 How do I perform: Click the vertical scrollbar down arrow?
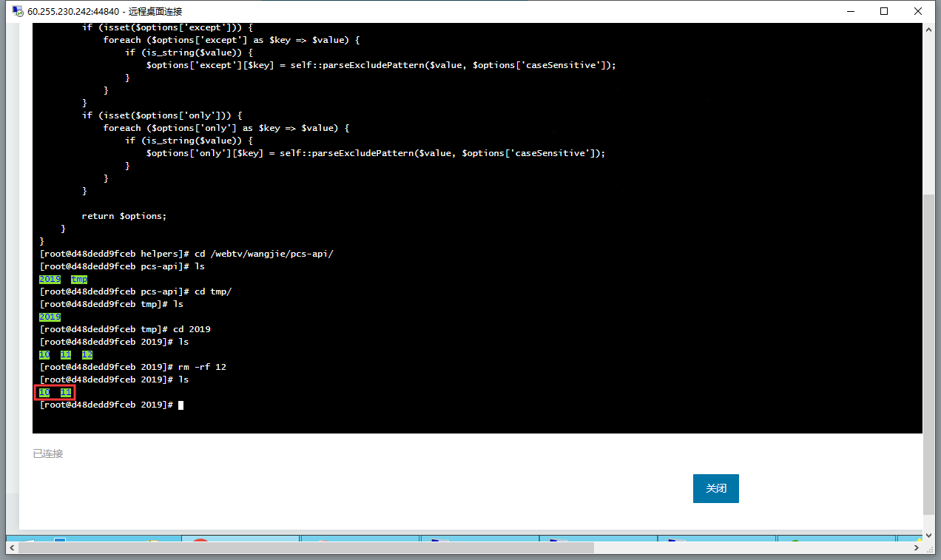pyautogui.click(x=929, y=535)
